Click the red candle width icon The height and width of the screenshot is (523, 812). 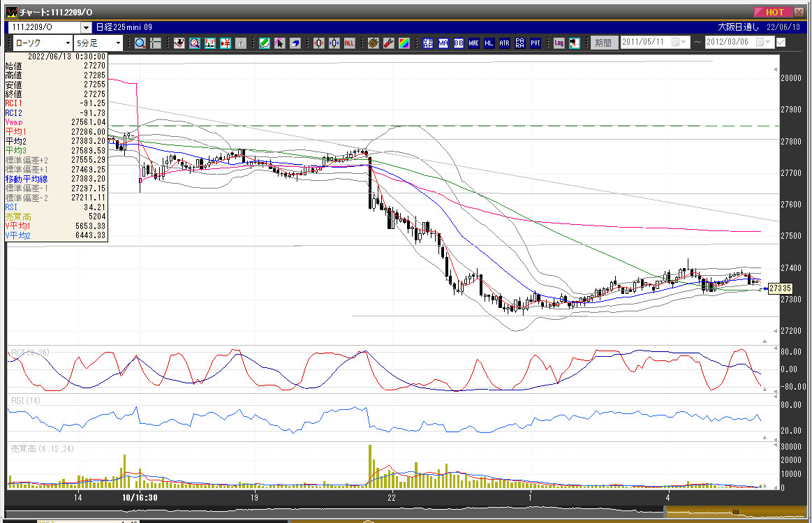[318, 43]
